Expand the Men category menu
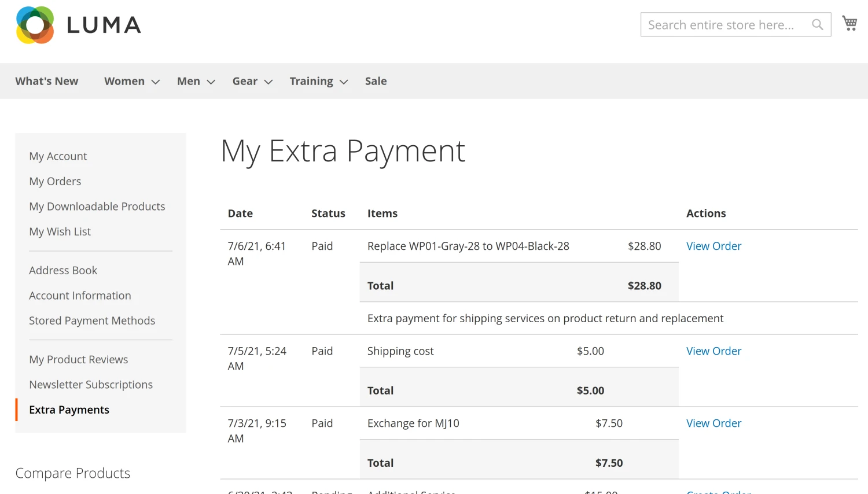868x494 pixels. (x=189, y=81)
